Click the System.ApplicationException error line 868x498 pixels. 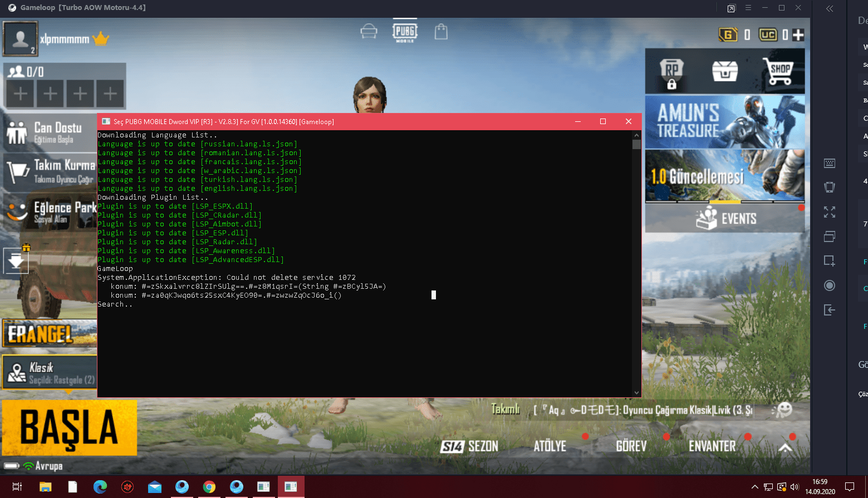click(x=227, y=278)
